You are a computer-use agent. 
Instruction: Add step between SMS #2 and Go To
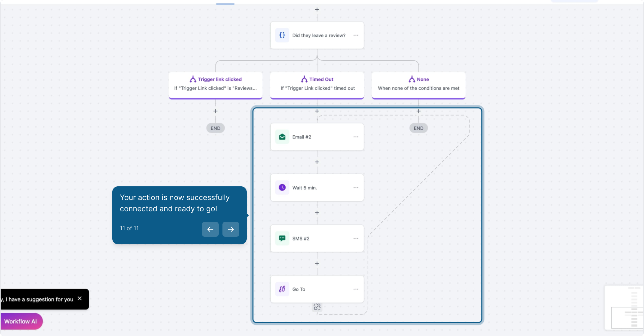(317, 264)
